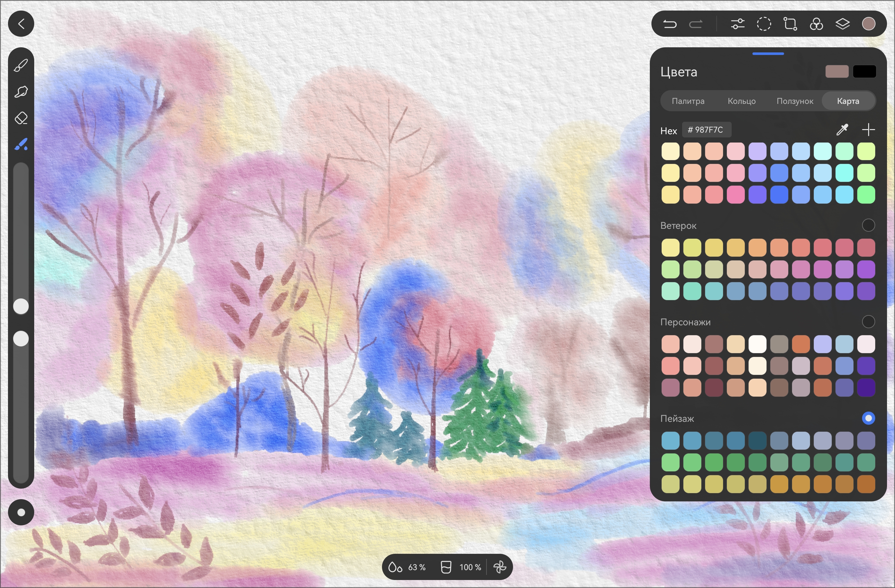Switch to the Ползунок tab
Image resolution: width=895 pixels, height=588 pixels.
[795, 101]
